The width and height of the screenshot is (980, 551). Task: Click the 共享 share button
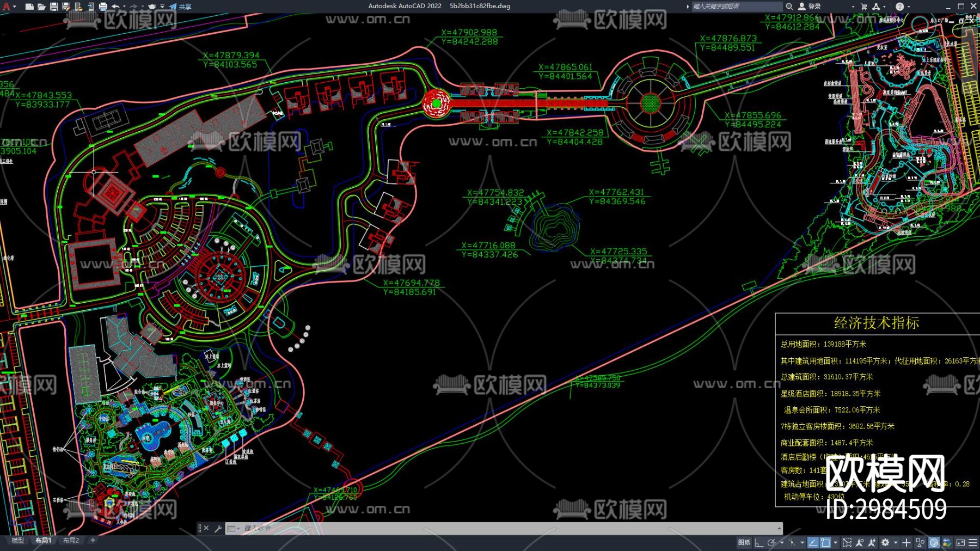click(x=180, y=7)
